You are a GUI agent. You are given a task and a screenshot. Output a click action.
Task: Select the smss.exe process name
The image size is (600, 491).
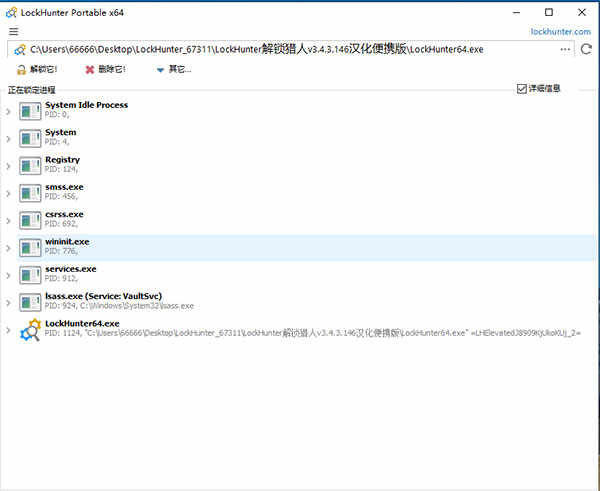64,187
